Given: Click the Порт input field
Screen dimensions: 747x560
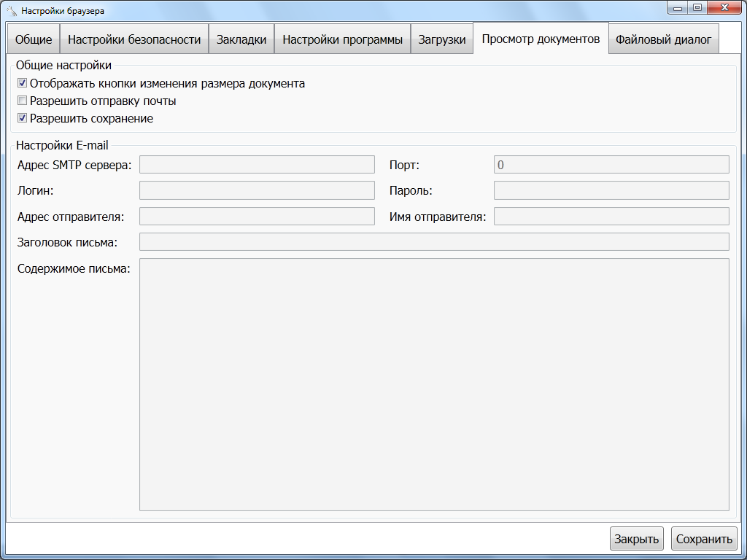Looking at the screenshot, I should point(611,164).
